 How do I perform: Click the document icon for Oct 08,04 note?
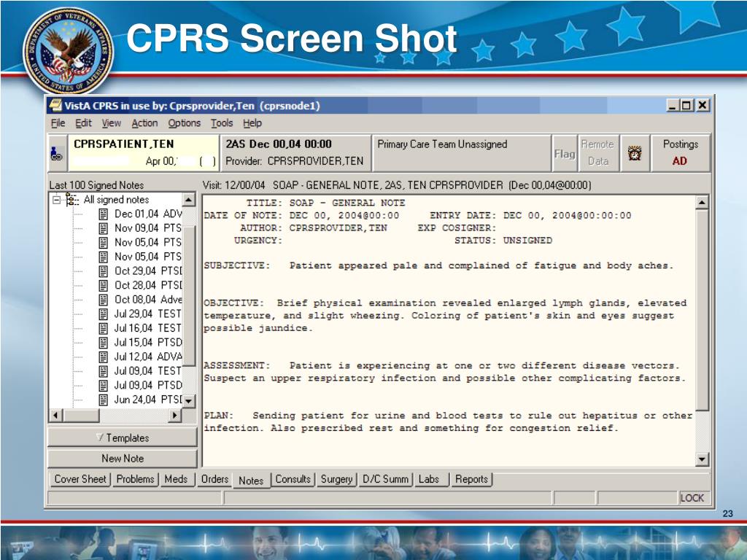(x=103, y=300)
